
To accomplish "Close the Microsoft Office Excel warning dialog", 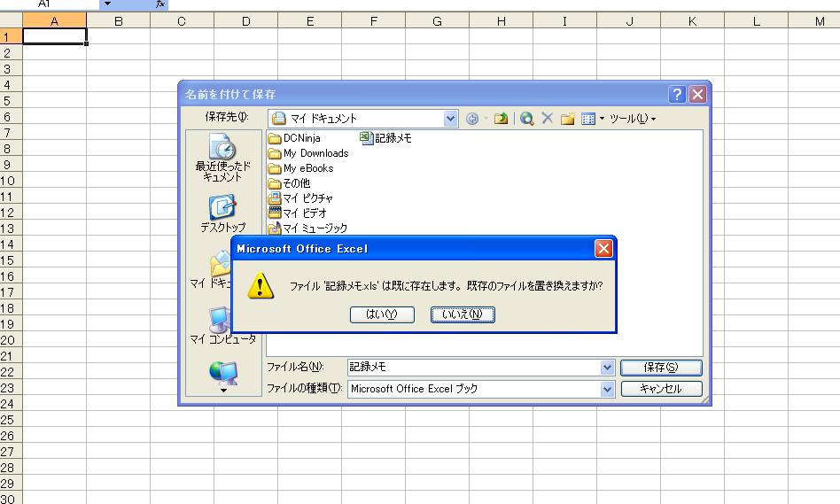I will coord(603,249).
